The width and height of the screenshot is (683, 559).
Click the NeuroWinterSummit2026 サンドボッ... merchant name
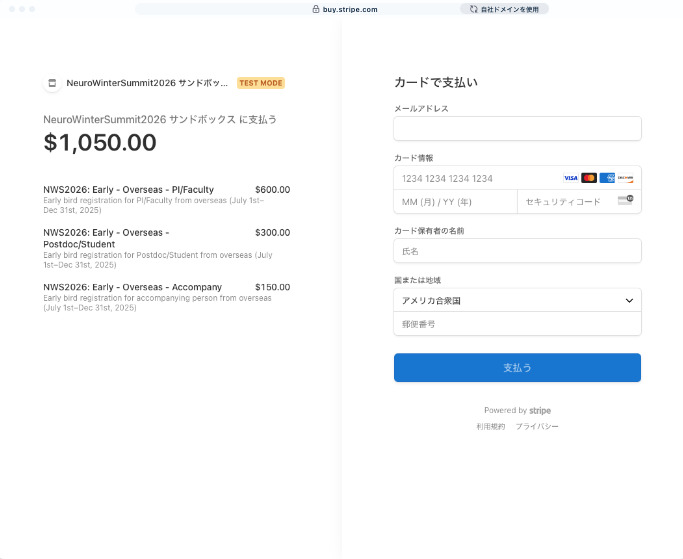pos(147,83)
